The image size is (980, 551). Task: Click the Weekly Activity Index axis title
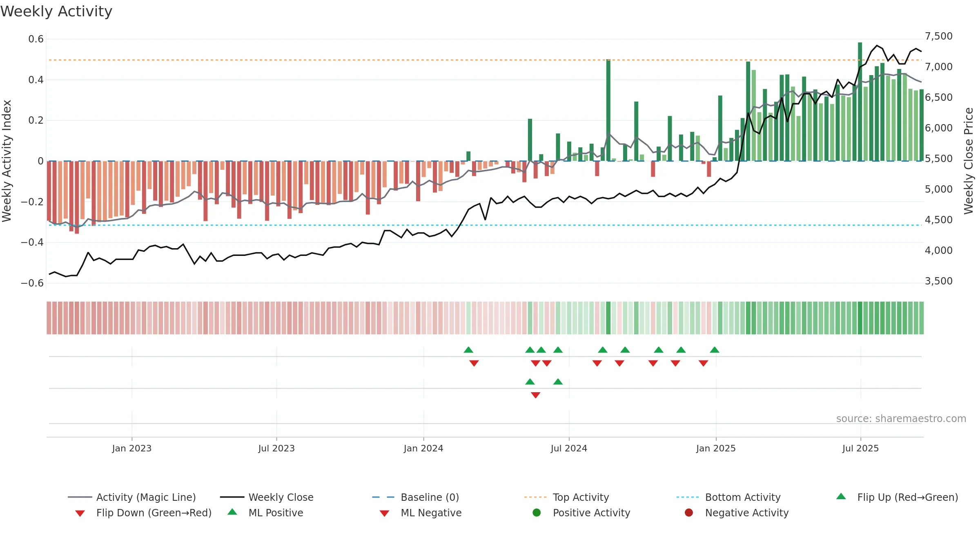click(7, 161)
